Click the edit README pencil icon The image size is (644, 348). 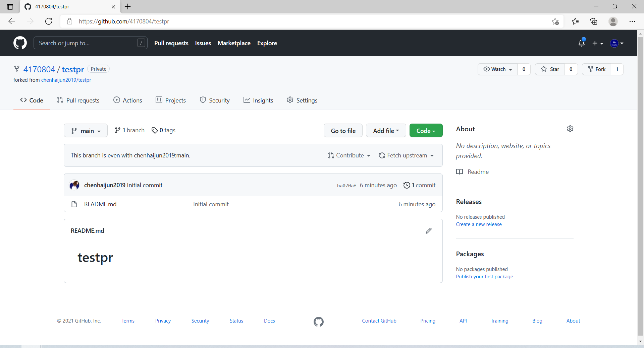[x=429, y=231]
